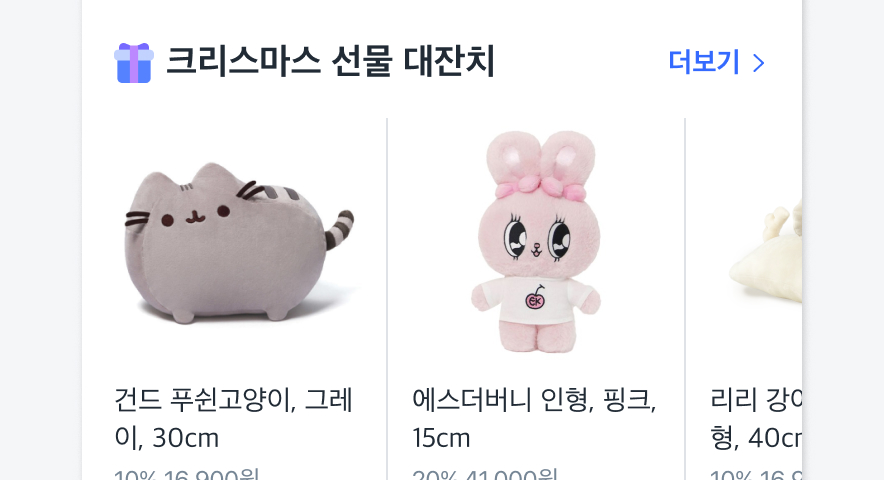
Task: Open the pink Esther Bunny doll image
Action: [536, 242]
